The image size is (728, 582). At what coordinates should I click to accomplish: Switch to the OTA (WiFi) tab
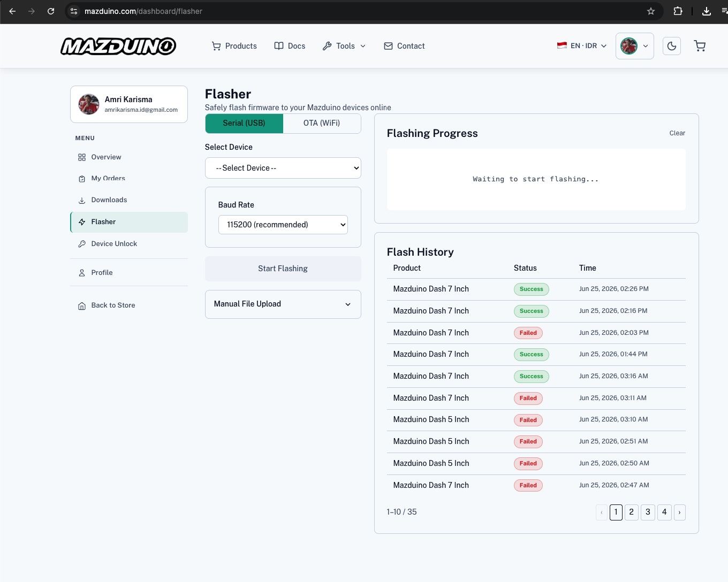click(322, 123)
